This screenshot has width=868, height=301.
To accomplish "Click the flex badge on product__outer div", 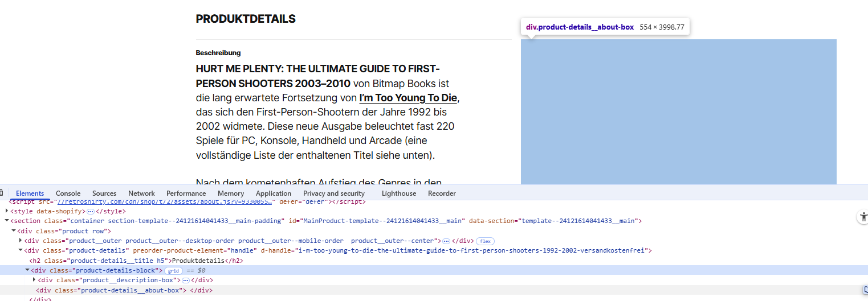I will (485, 241).
